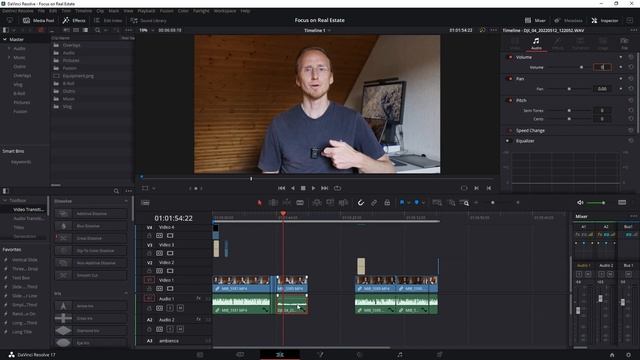
Task: Open the Media Pool panel
Action: point(38,20)
